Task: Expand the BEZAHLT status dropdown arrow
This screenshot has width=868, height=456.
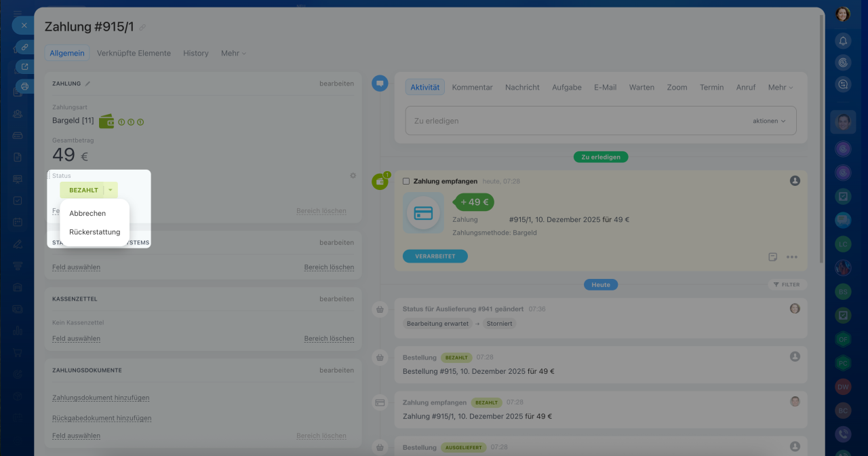Action: point(111,190)
